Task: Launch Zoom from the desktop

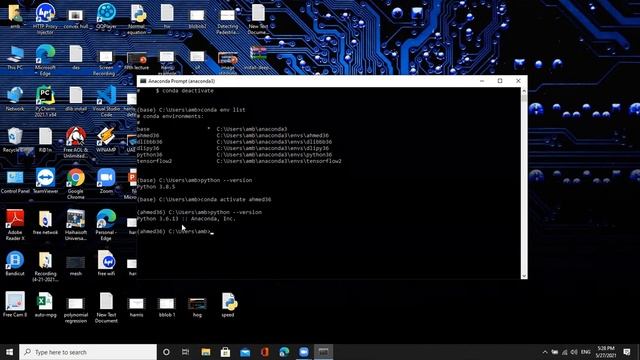Action: (x=106, y=181)
